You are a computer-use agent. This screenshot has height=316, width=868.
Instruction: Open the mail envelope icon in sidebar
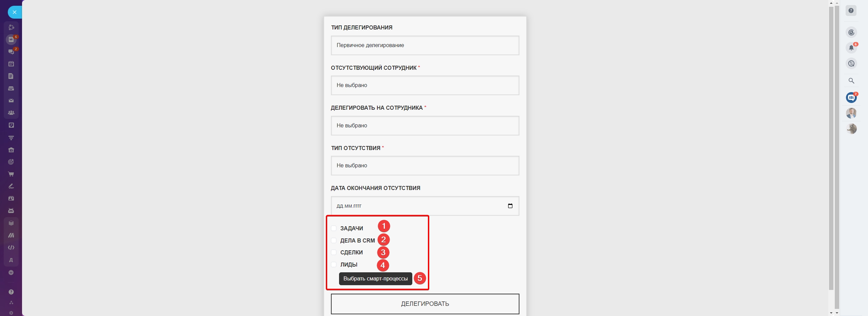(11, 101)
